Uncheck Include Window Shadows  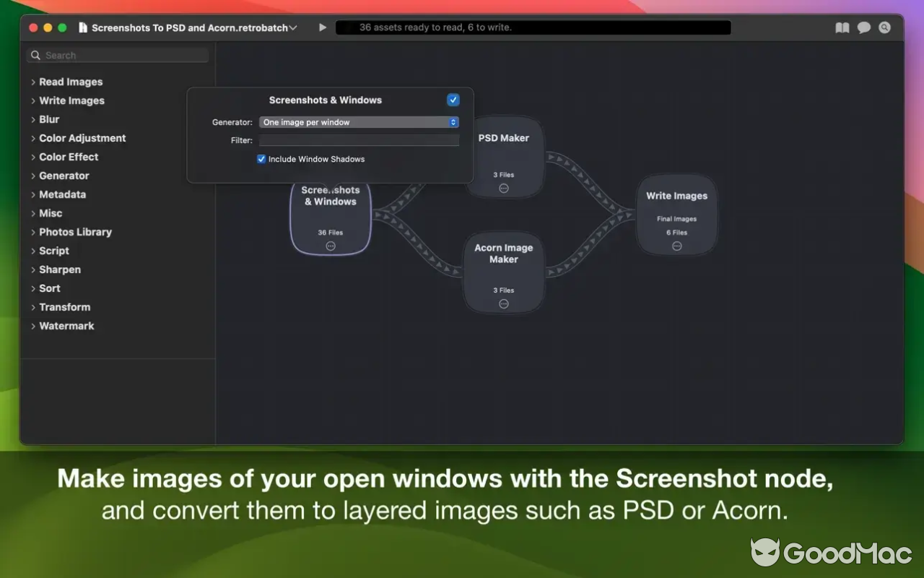coord(261,159)
